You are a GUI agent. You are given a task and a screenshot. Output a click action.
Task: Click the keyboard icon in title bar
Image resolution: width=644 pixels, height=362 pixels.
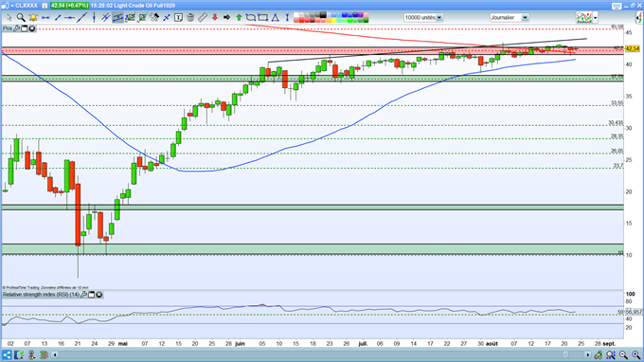(x=617, y=6)
